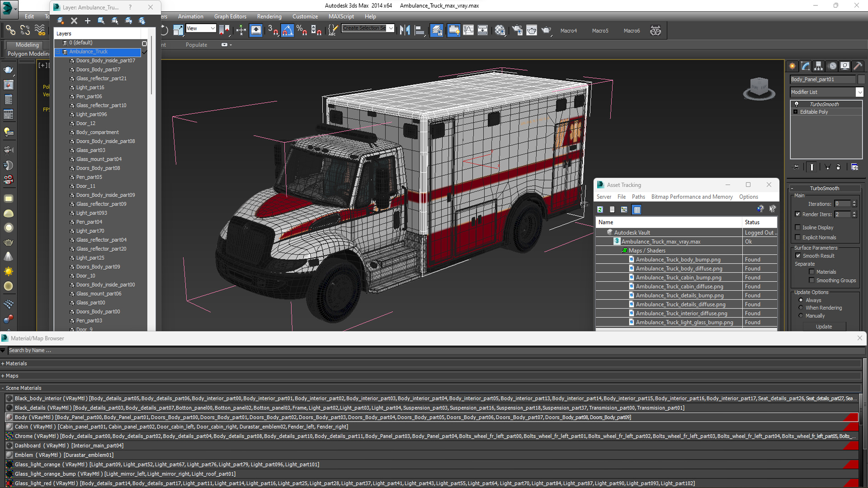This screenshot has height=488, width=868.
Task: Click Add Selected Objects plus icon in Layer dialog
Action: (88, 21)
